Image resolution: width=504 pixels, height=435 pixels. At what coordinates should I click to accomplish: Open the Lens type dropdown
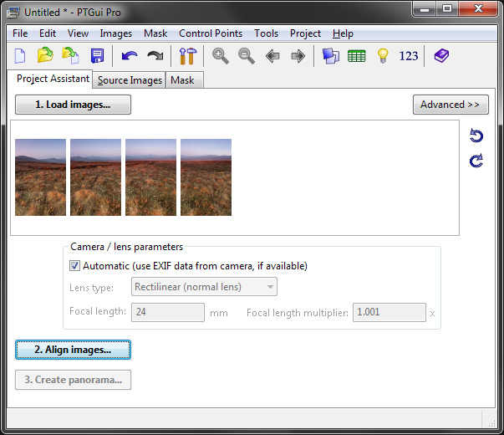point(204,287)
